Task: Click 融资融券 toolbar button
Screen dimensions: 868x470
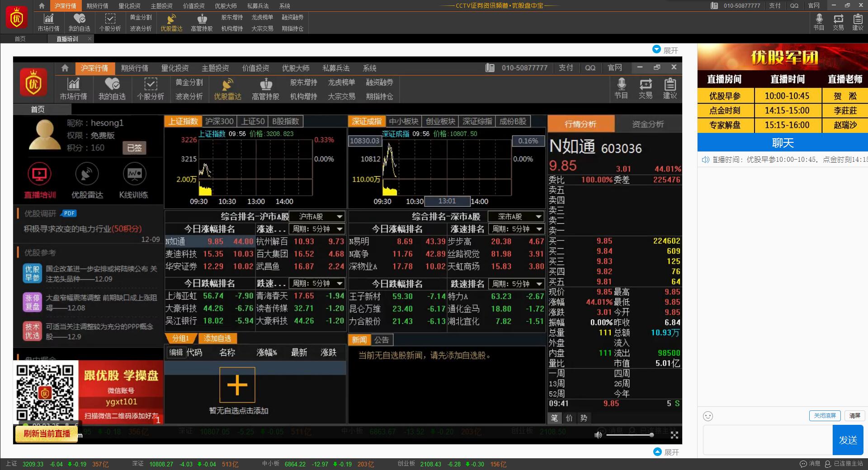Action: click(x=292, y=17)
